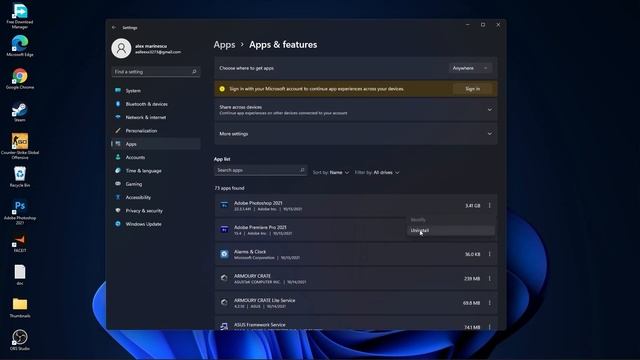Click the 3.41 GB size value
Image resolution: width=640 pixels, height=360 pixels.
(x=473, y=206)
